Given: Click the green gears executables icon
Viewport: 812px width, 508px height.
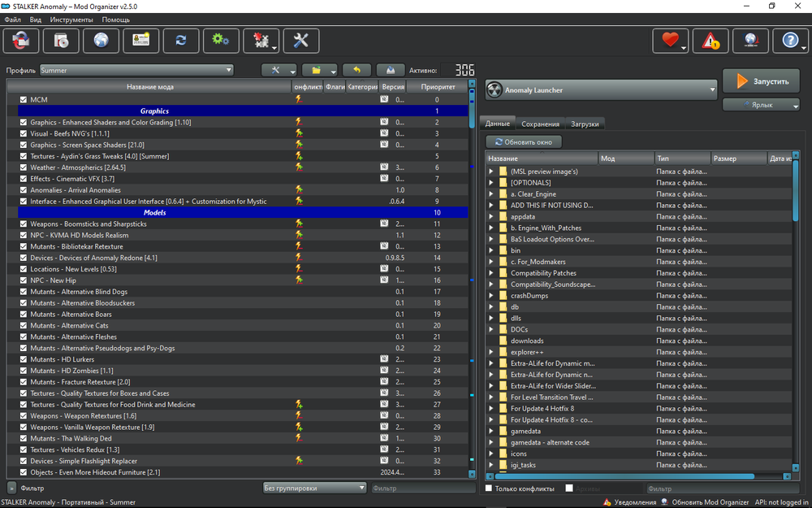Looking at the screenshot, I should [x=220, y=40].
